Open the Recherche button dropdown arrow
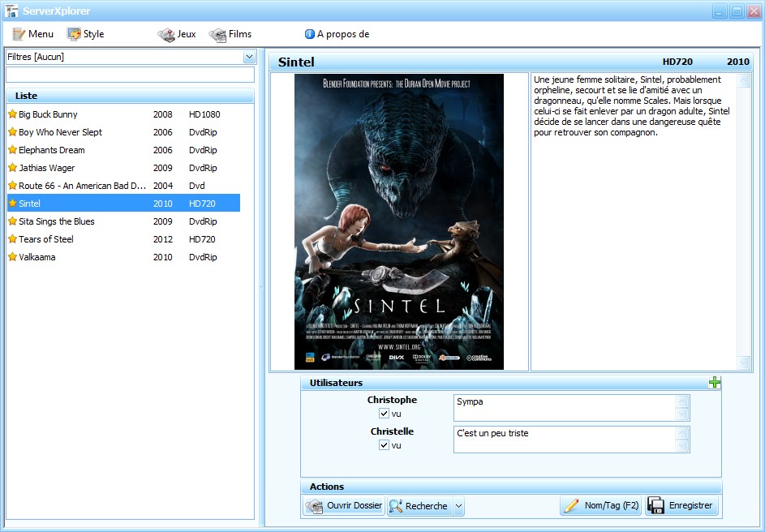 coord(458,506)
